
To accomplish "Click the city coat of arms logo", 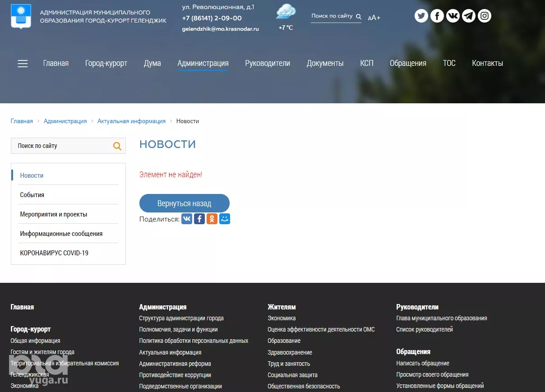I will [x=21, y=16].
